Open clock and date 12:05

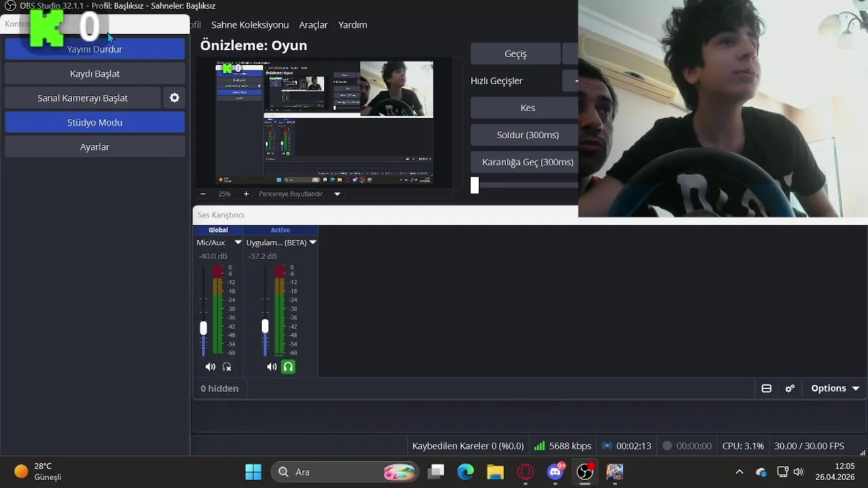pos(835,472)
